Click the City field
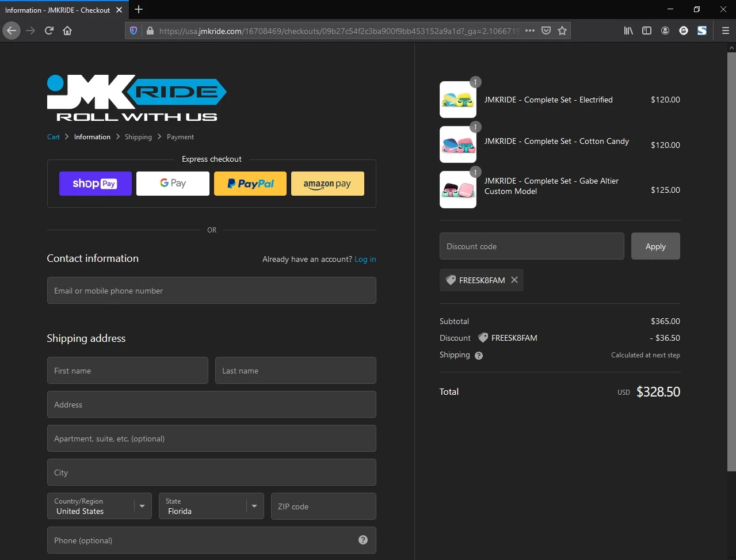Viewport: 736px width, 560px height. click(212, 472)
